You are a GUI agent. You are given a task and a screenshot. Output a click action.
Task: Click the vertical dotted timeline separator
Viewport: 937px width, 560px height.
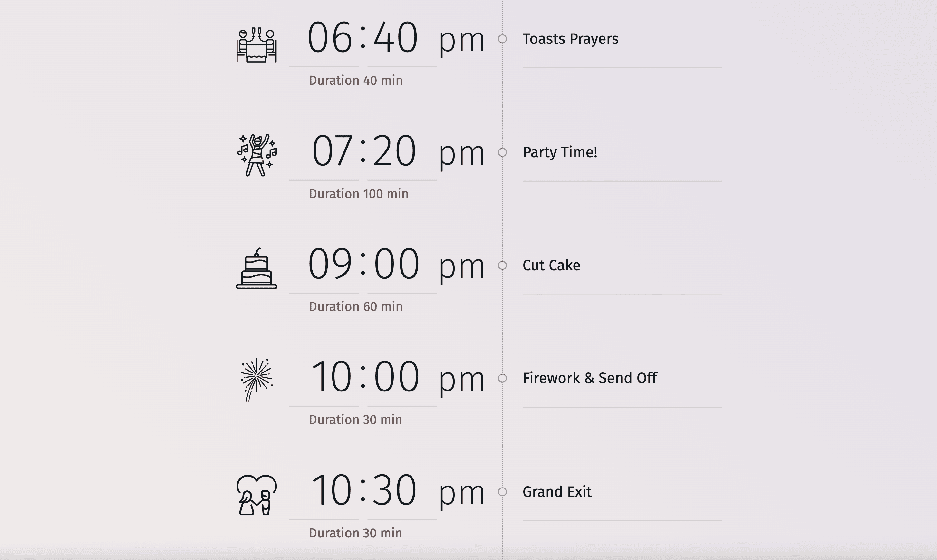[503, 280]
